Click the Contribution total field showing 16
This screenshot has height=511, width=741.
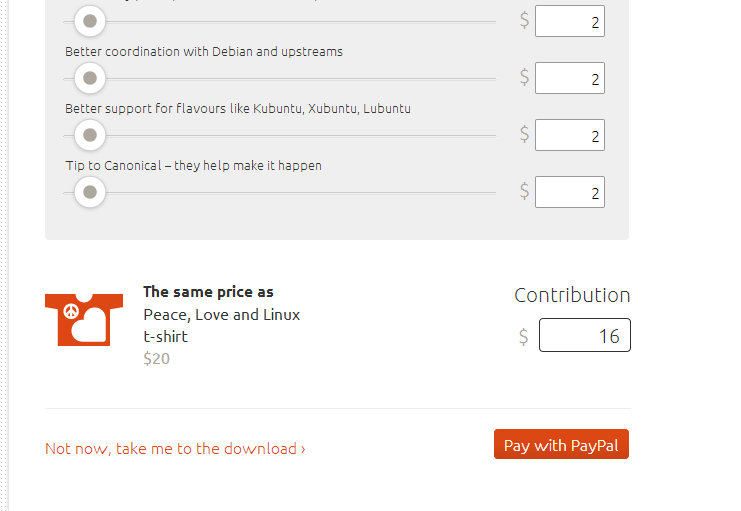click(x=585, y=335)
